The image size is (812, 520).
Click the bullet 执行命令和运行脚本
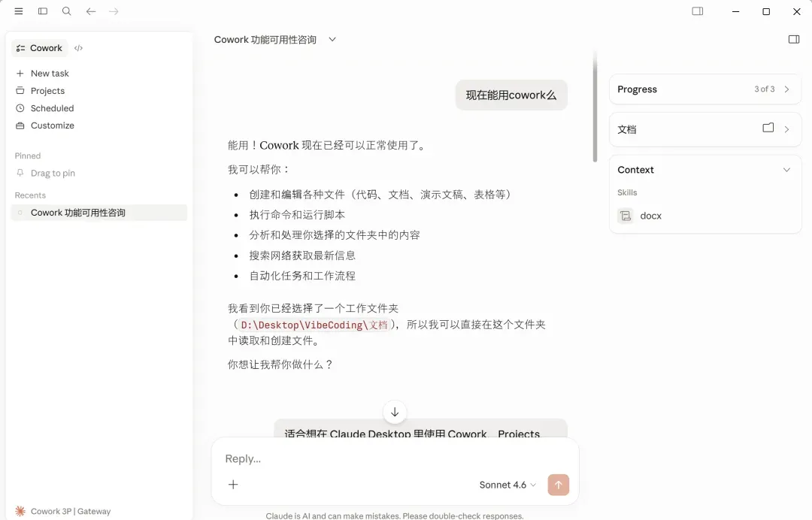(x=297, y=215)
